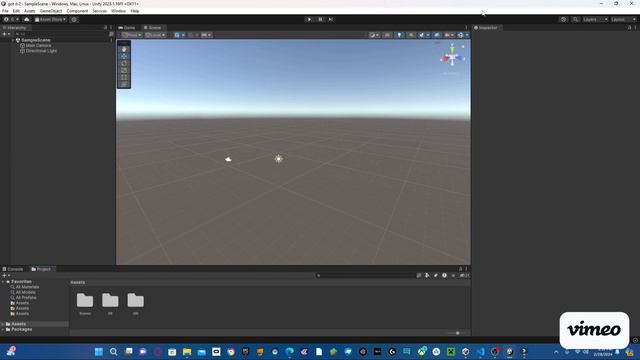Open Scene view camera settings icon
Screen dimensions: 640x360
[448, 35]
